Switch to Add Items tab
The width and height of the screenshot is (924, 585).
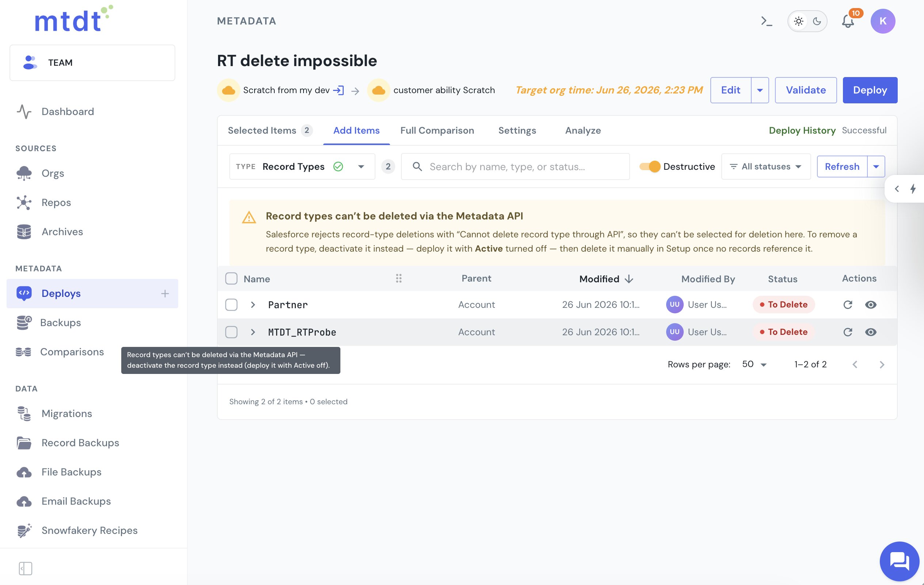pos(356,130)
